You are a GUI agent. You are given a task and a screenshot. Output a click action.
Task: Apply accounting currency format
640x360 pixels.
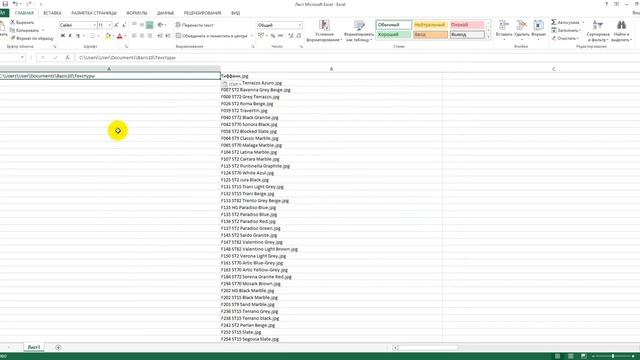pyautogui.click(x=261, y=36)
